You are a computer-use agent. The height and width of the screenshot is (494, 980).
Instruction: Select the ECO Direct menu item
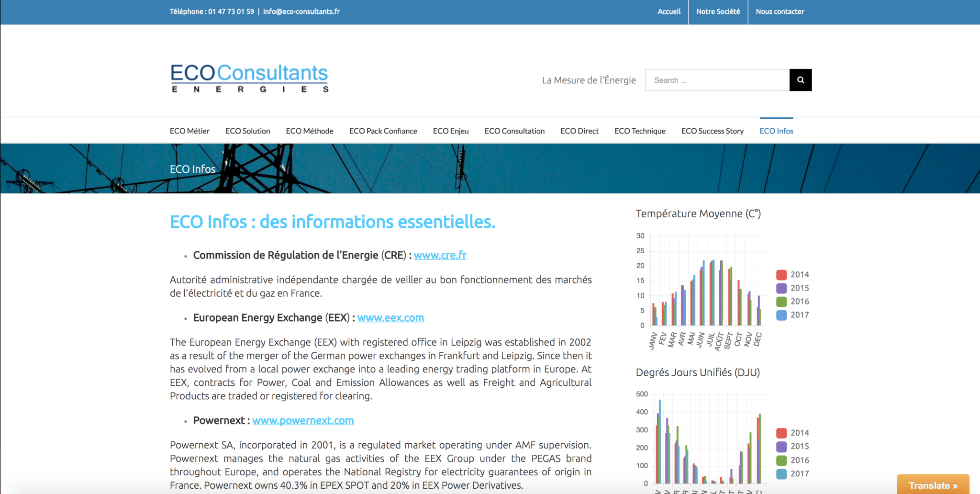(x=579, y=131)
